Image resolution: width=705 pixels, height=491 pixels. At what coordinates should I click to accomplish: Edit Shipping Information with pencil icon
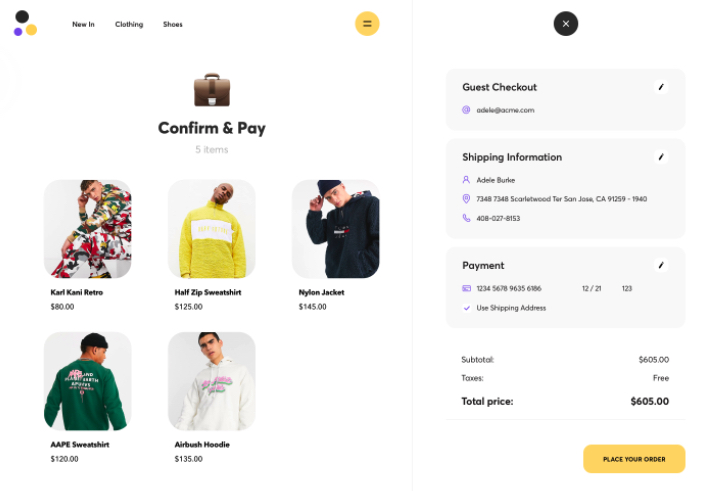click(x=660, y=157)
